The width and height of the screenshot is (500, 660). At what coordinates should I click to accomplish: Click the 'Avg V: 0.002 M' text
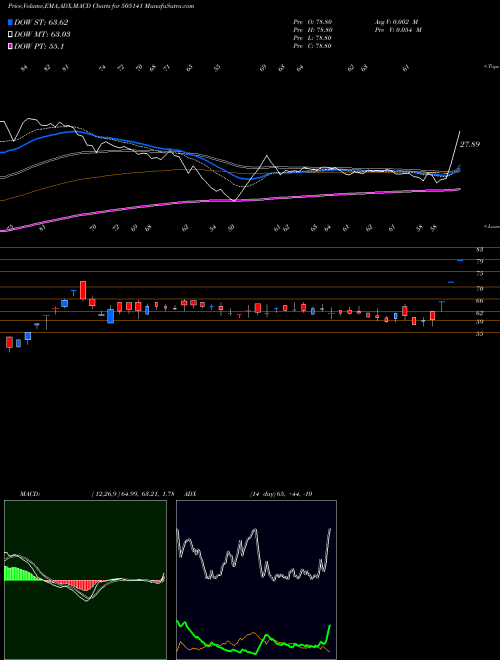[x=397, y=22]
